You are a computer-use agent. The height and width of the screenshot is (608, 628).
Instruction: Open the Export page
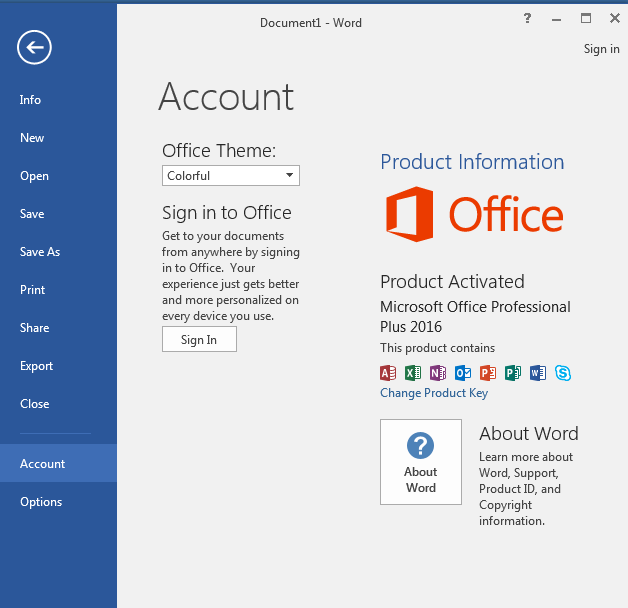point(36,366)
